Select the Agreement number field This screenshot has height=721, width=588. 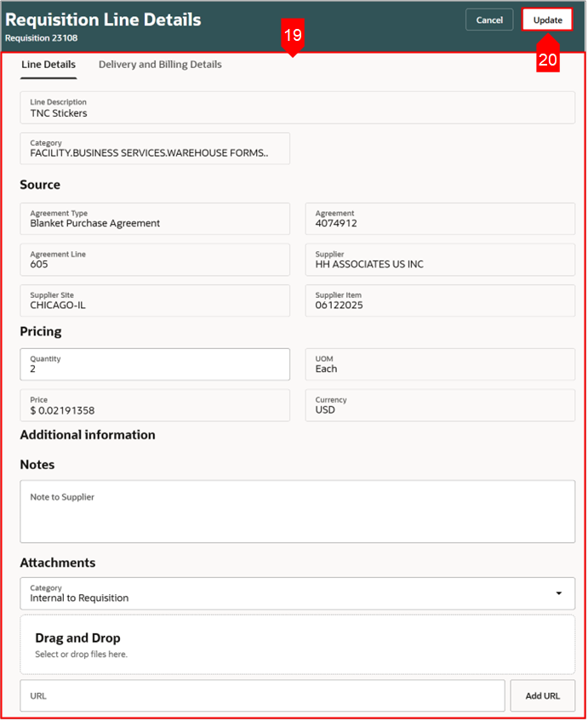[x=440, y=219]
